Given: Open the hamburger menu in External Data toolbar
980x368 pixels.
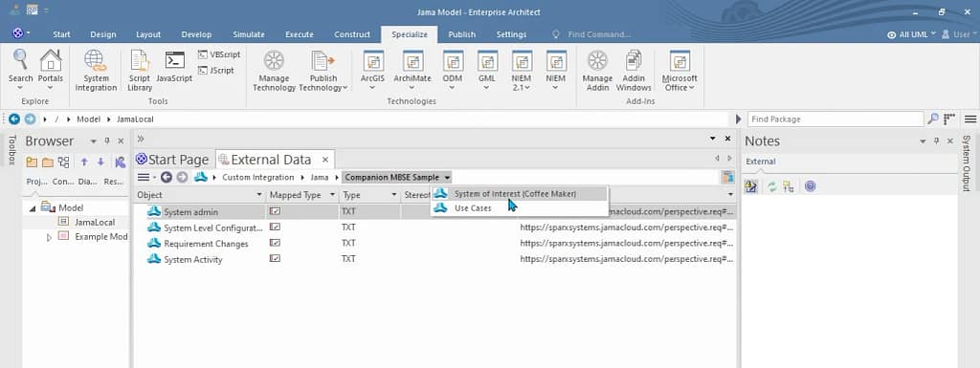Looking at the screenshot, I should click(x=144, y=177).
